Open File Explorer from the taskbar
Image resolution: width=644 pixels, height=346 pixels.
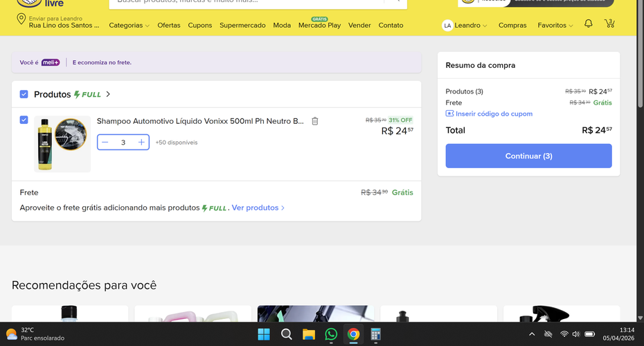309,334
